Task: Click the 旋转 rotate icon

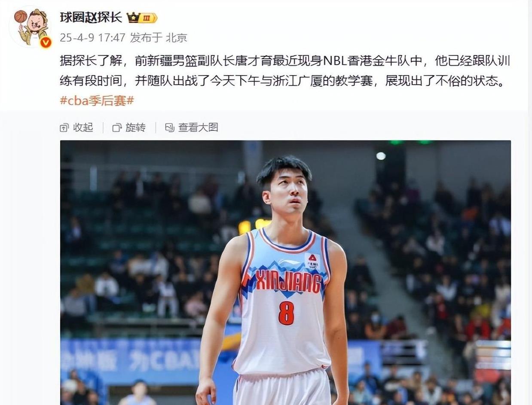Action: (x=117, y=128)
